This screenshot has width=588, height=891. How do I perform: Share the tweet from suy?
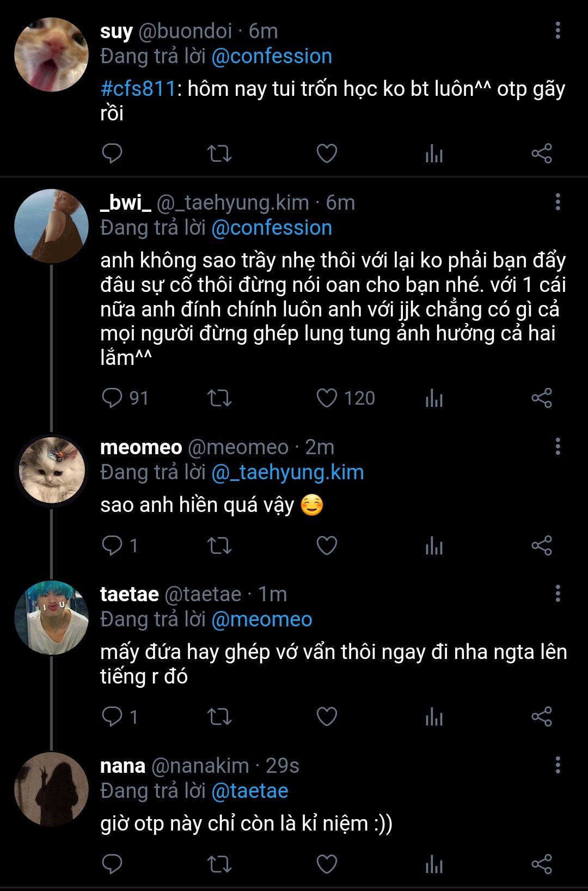point(542,154)
